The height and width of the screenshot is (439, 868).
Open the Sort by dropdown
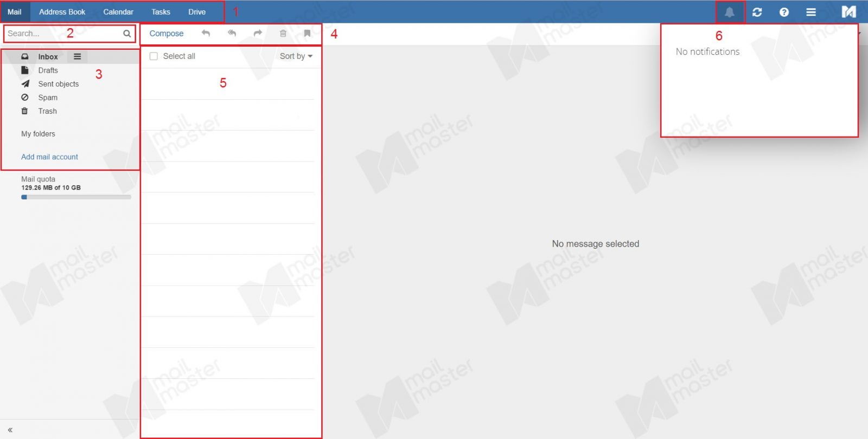(x=296, y=56)
